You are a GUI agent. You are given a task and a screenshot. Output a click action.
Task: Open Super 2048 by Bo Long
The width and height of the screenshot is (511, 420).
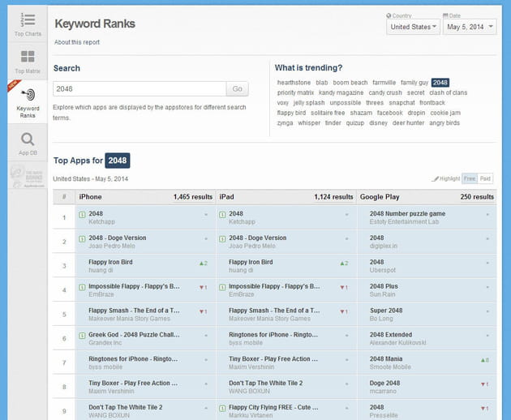pyautogui.click(x=386, y=311)
